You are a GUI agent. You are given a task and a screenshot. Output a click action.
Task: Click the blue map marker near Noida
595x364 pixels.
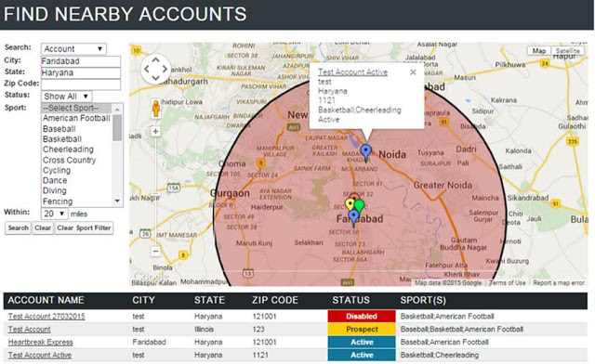365,152
